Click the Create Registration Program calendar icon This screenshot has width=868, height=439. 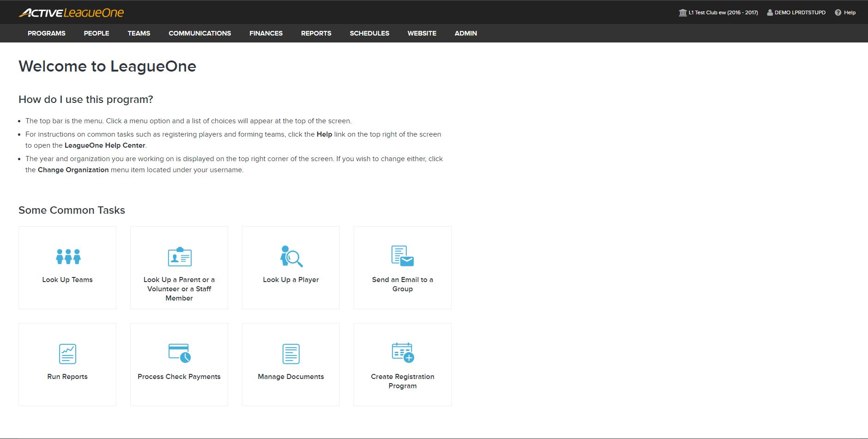click(x=403, y=353)
